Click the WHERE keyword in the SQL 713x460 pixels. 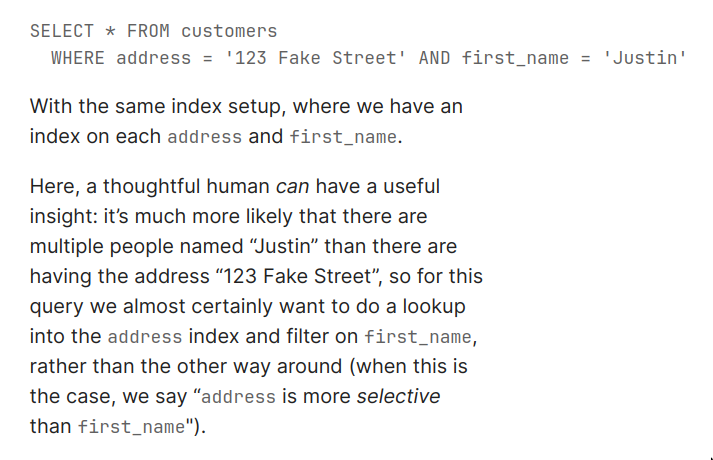click(x=78, y=58)
